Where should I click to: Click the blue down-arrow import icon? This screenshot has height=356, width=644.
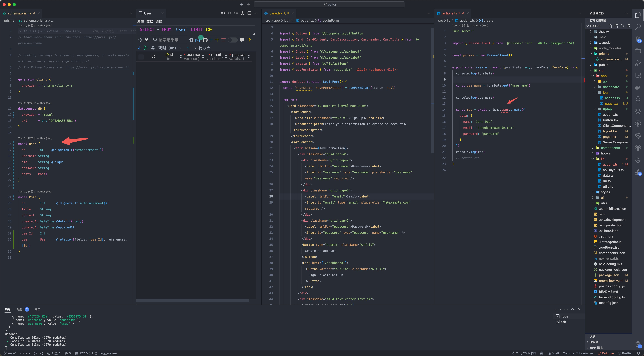[x=139, y=48]
